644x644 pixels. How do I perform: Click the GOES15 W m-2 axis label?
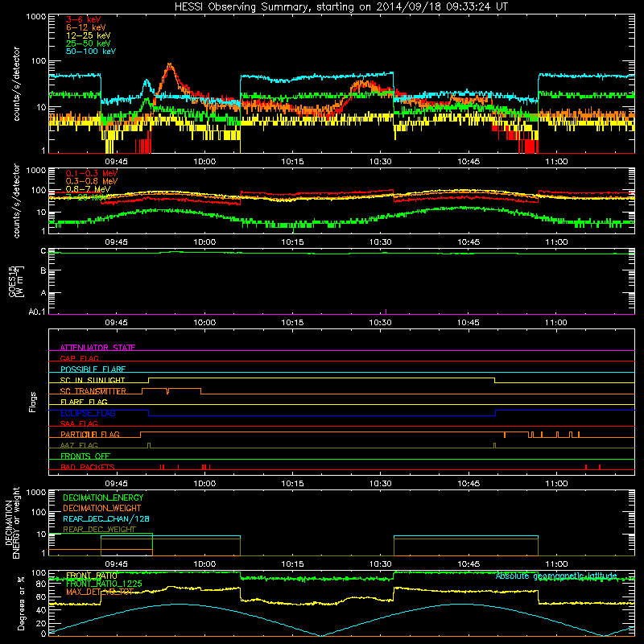click(16, 281)
